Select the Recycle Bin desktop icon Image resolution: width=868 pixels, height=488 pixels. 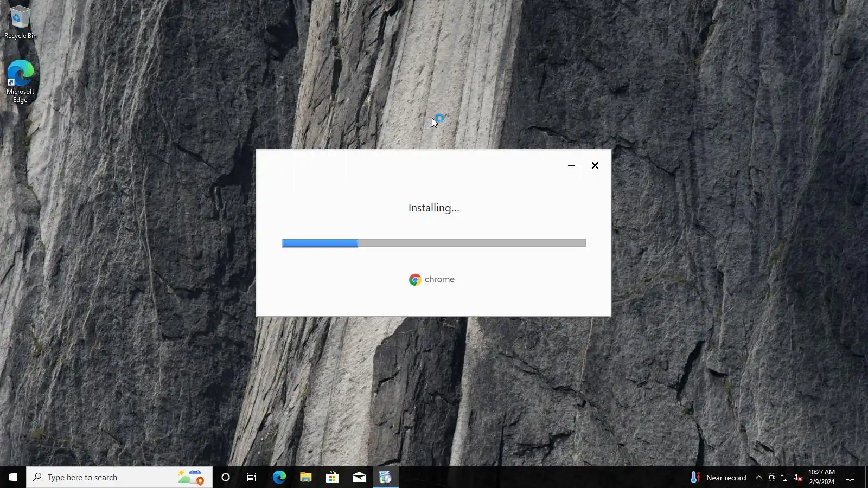[20, 22]
